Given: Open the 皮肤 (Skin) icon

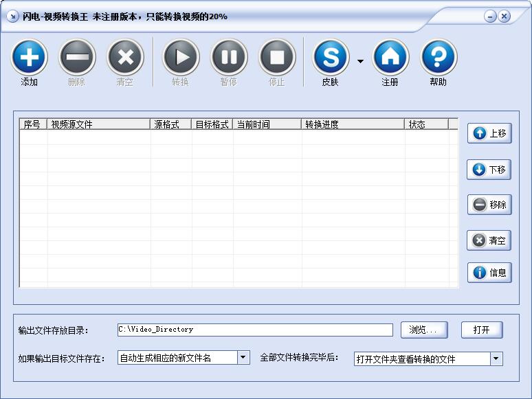Looking at the screenshot, I should [x=331, y=58].
